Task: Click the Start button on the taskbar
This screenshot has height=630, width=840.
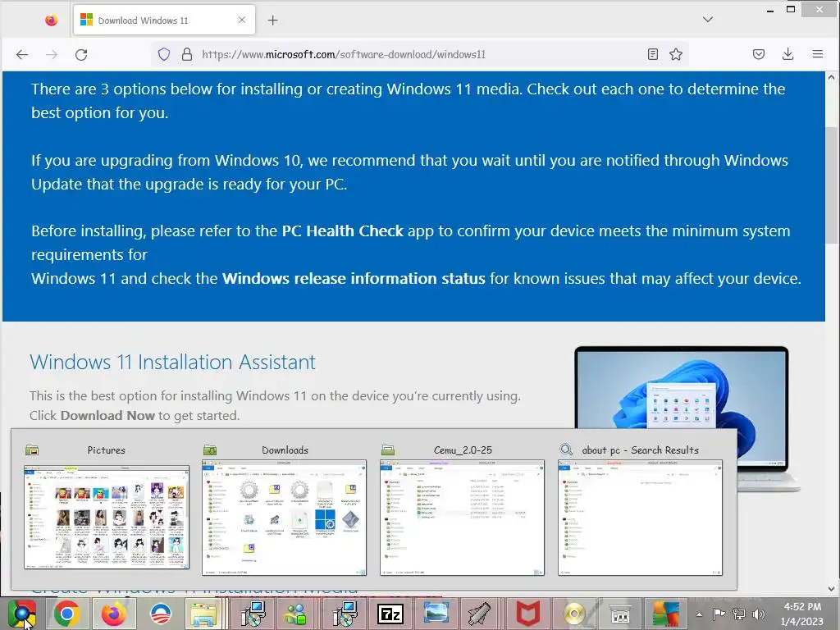Action: coord(22,614)
